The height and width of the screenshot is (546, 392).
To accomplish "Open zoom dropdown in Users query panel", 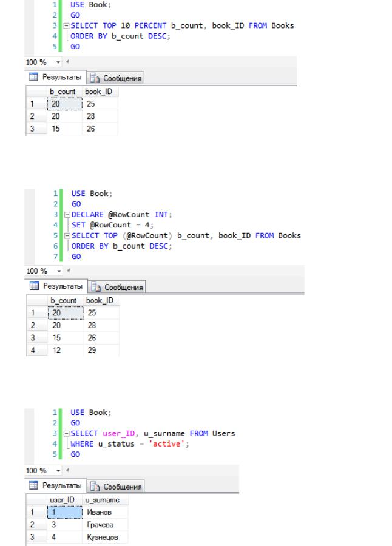I will (58, 470).
